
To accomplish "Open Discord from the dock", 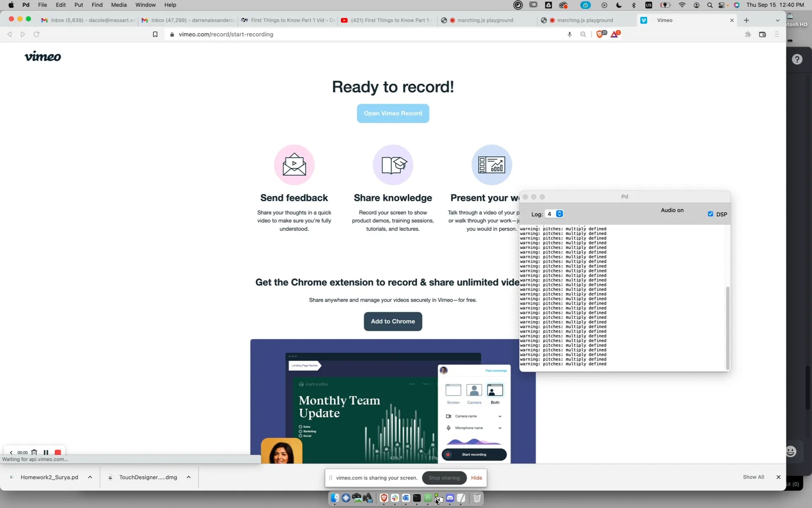I will (x=450, y=498).
